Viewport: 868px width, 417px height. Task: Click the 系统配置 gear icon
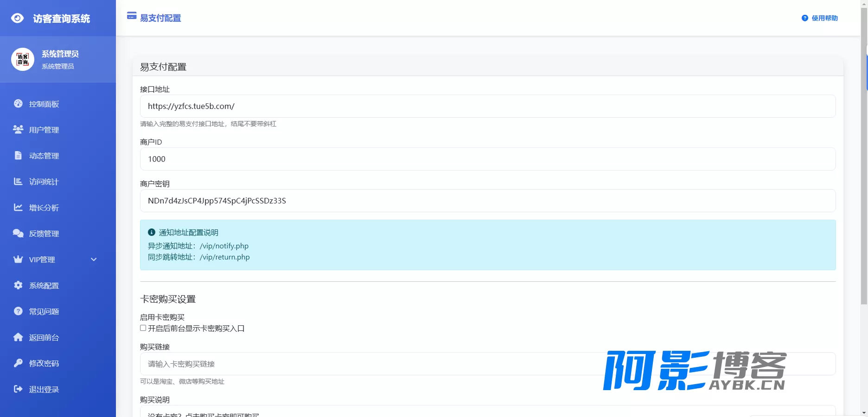pyautogui.click(x=18, y=285)
